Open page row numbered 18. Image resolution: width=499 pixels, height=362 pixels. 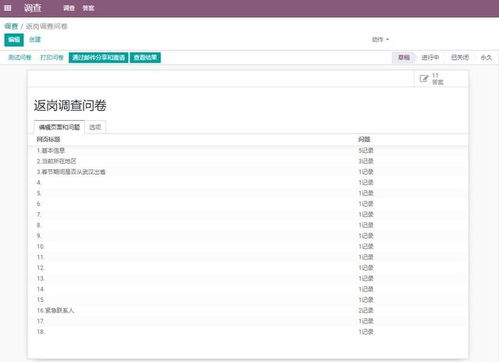[x=248, y=332]
